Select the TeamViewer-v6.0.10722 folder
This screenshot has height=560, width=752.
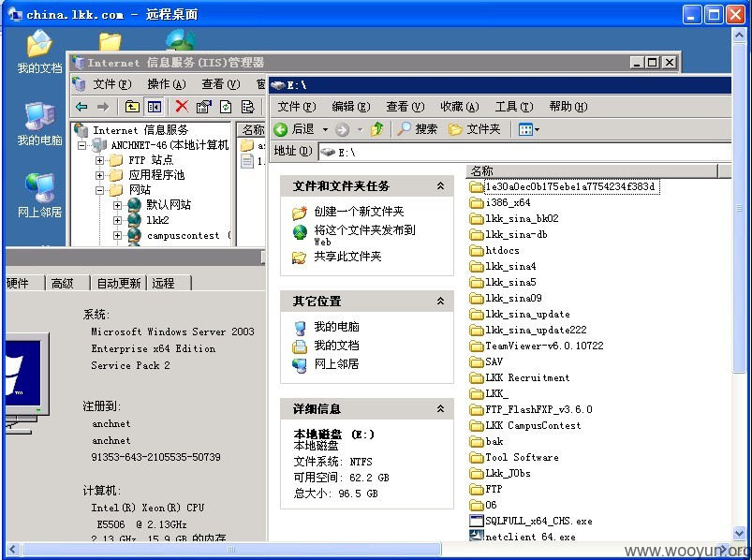(537, 346)
